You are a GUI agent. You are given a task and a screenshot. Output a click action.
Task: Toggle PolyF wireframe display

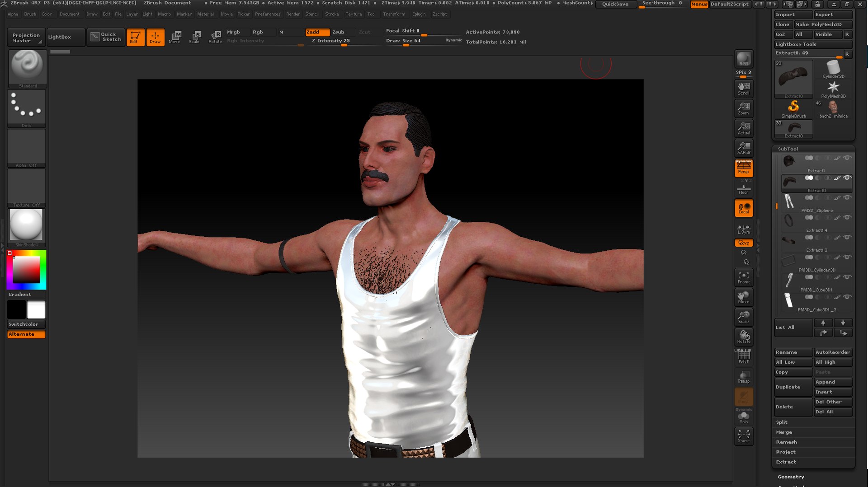coord(744,356)
